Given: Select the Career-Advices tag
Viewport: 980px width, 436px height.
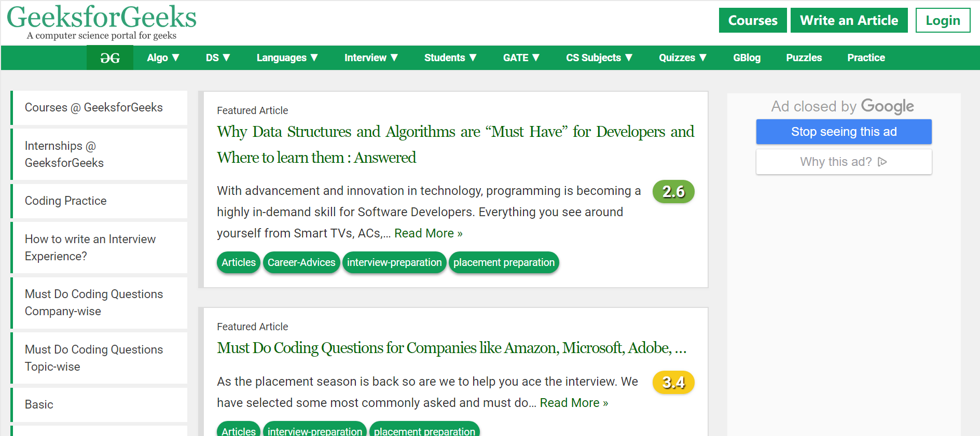Looking at the screenshot, I should pos(301,263).
